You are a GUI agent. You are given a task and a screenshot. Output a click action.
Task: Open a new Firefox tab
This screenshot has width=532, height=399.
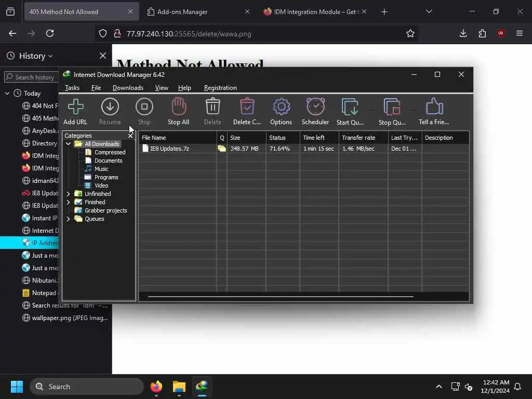[384, 12]
